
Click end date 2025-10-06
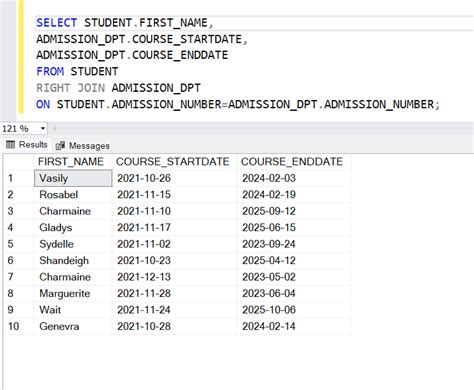point(294,310)
